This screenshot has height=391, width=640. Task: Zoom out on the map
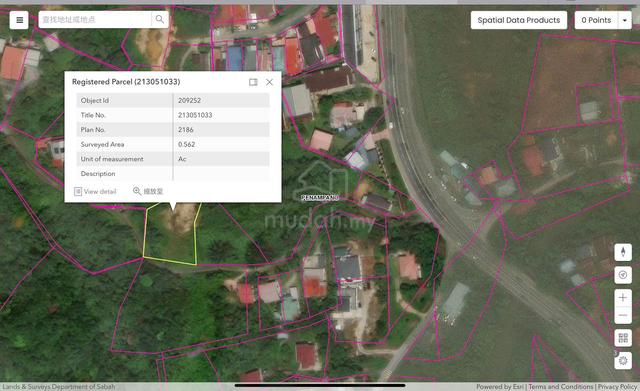tap(623, 315)
